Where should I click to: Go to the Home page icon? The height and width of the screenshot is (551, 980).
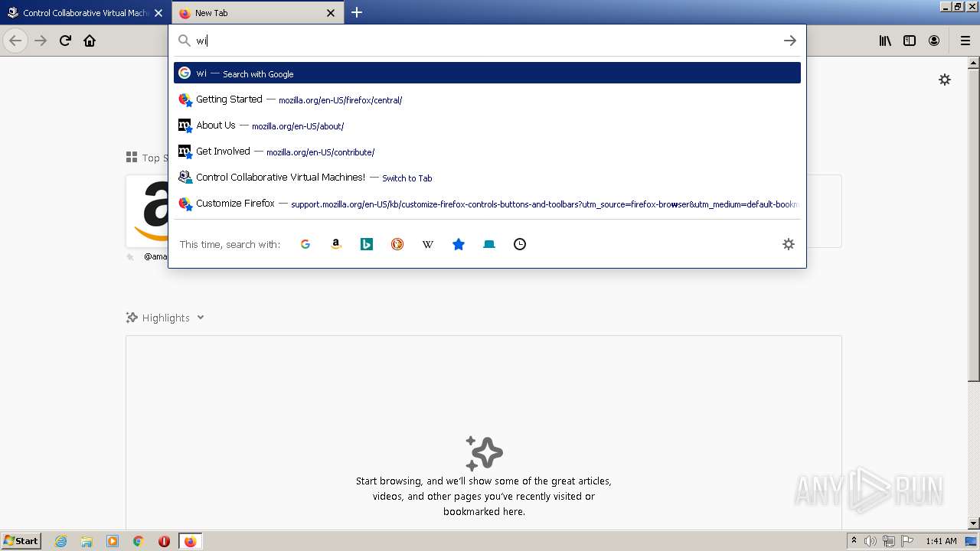[90, 41]
